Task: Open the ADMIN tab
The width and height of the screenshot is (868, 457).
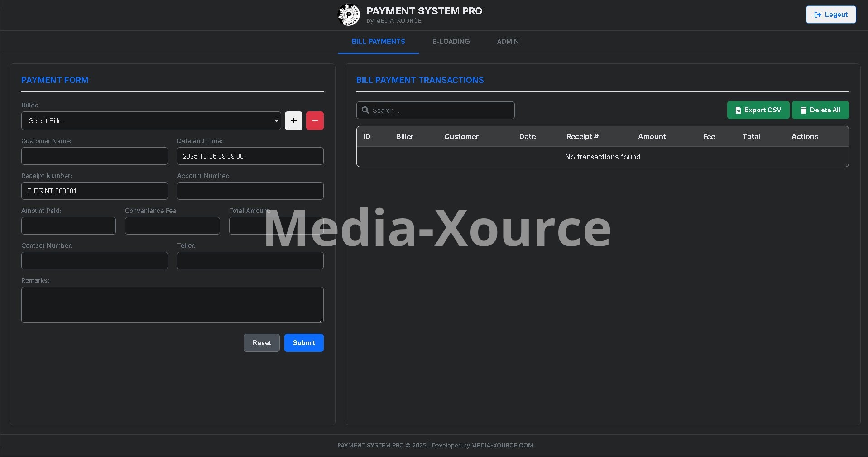Action: coord(508,42)
